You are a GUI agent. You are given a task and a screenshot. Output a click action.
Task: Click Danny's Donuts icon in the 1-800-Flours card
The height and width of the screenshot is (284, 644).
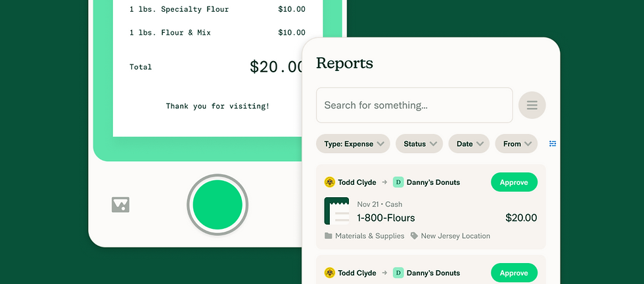(x=398, y=182)
